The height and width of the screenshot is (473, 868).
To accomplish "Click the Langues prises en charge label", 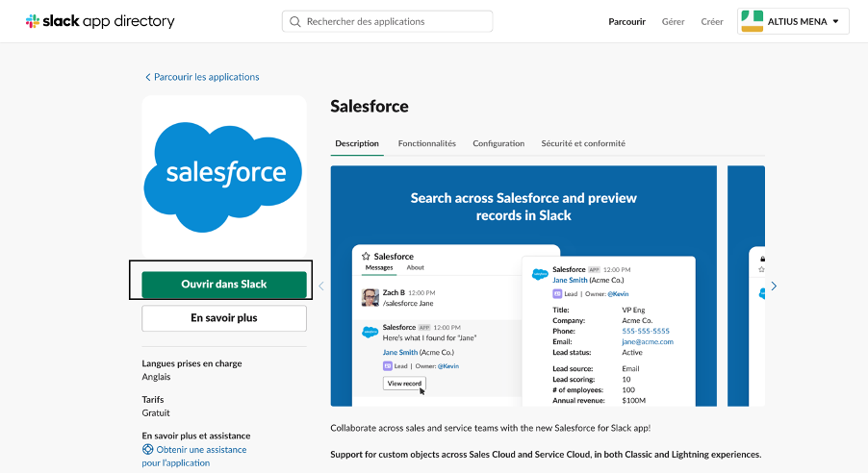I will pos(191,363).
